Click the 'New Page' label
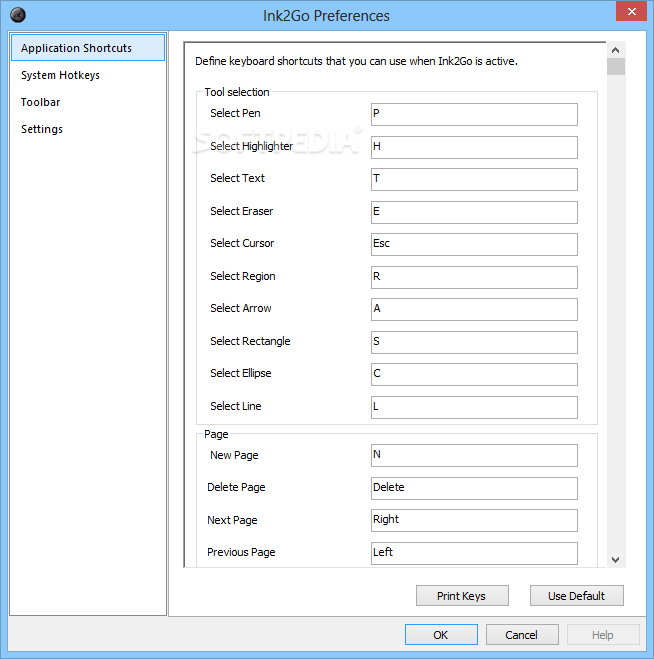Image resolution: width=654 pixels, height=659 pixels. [x=234, y=455]
